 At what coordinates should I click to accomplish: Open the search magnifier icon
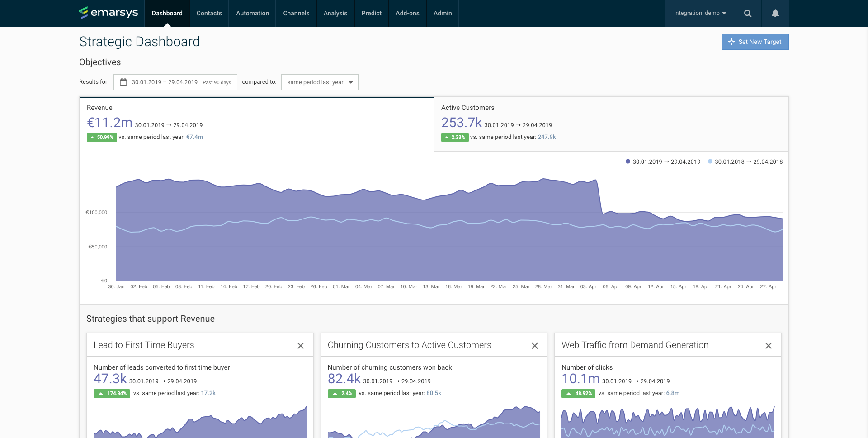[748, 14]
